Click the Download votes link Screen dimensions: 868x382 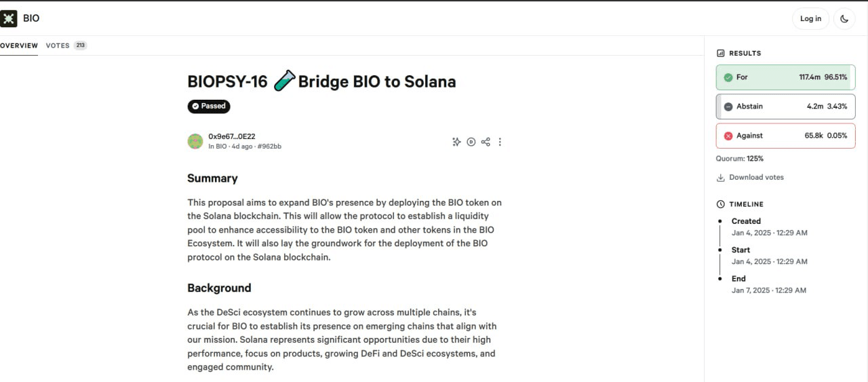(x=756, y=178)
